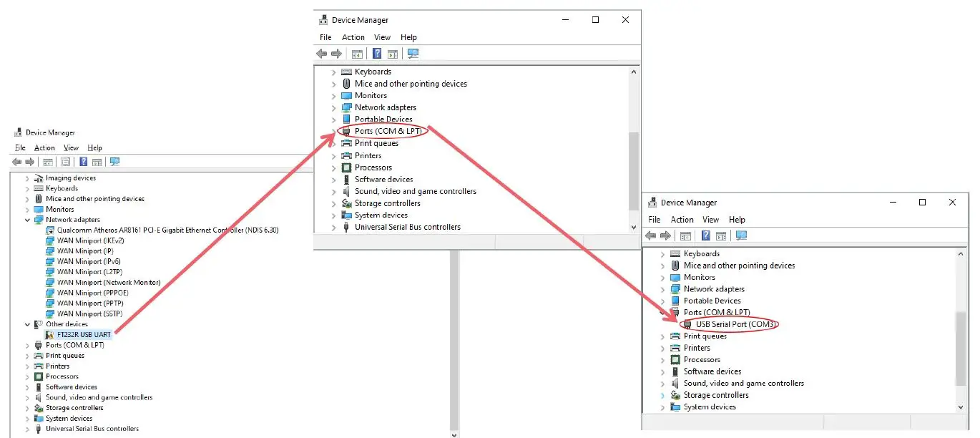Click Scan for hardware changes in middle window
Screen dimensions: 980x438
coord(413,54)
